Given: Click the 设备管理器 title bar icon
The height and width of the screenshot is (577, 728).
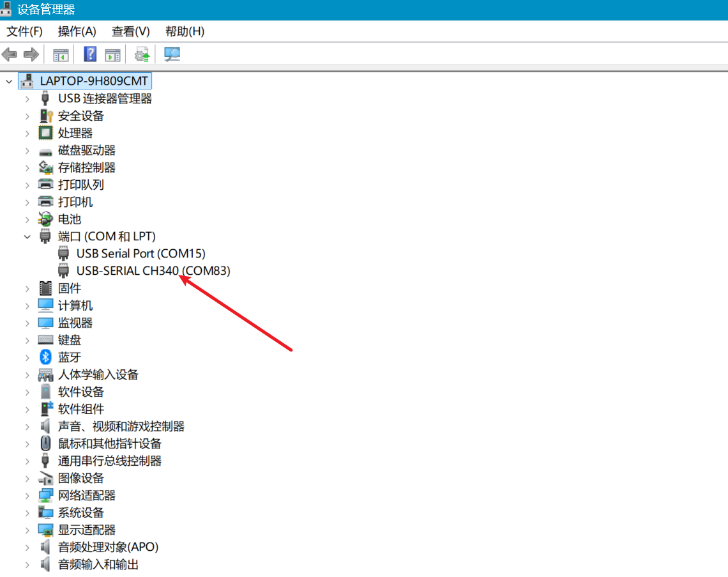Looking at the screenshot, I should [x=6, y=9].
